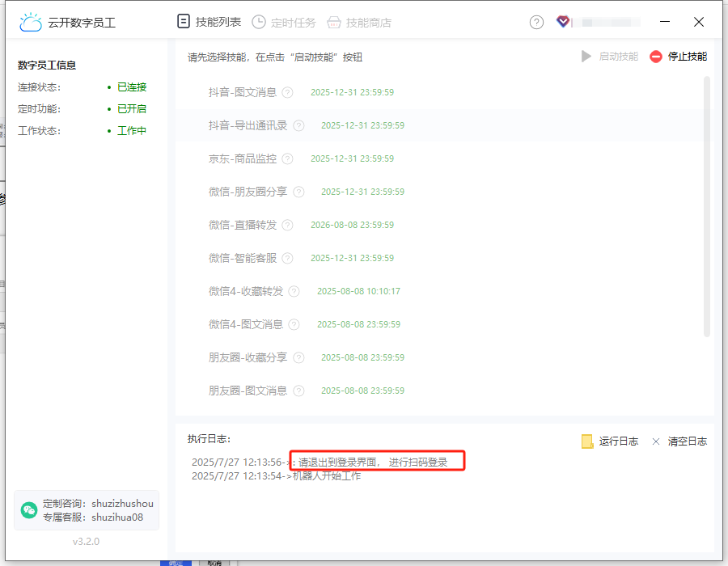
Task: Open 运行日志 folder
Action: [610, 441]
